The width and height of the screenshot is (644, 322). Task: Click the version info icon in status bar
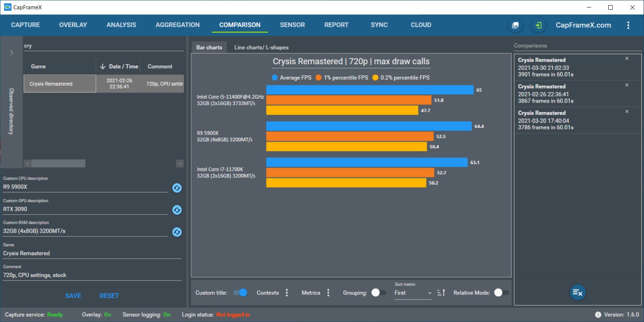click(598, 315)
